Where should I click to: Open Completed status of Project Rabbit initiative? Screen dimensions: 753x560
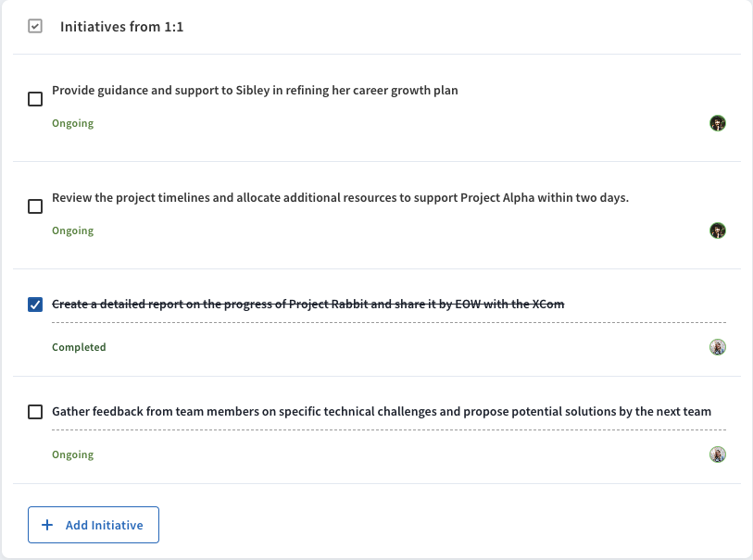[79, 347]
